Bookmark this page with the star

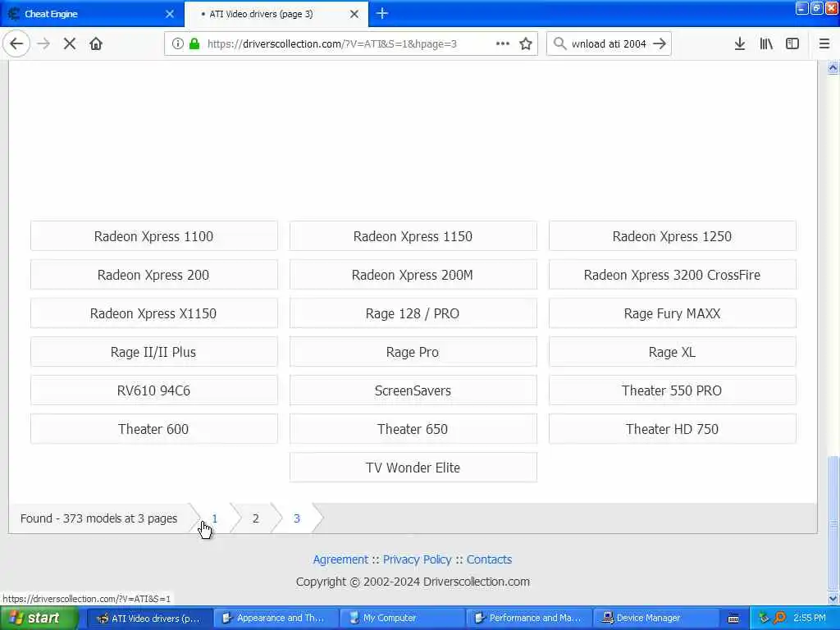point(526,44)
